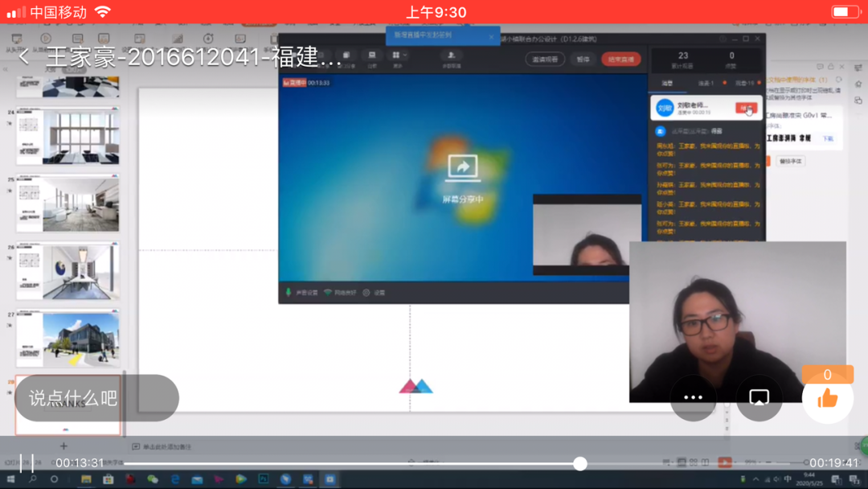Select slide 25 office interior thumbnail

pos(68,204)
